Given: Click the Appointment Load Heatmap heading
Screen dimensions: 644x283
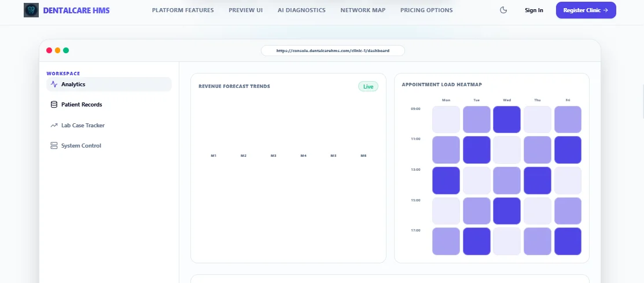Looking at the screenshot, I should point(442,84).
